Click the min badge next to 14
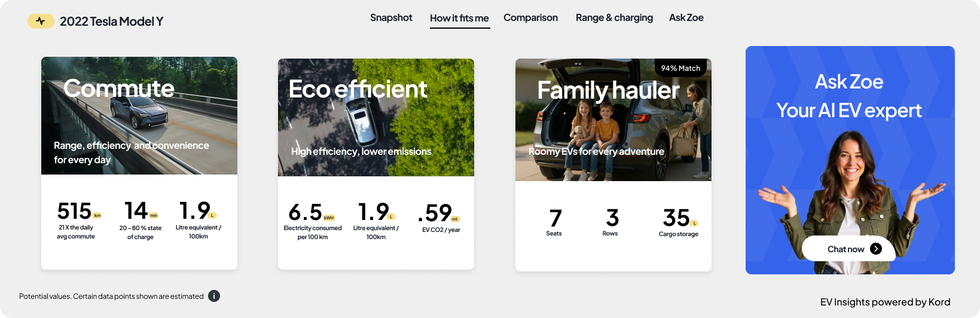Viewport: 980px width, 318px height. pyautogui.click(x=154, y=216)
